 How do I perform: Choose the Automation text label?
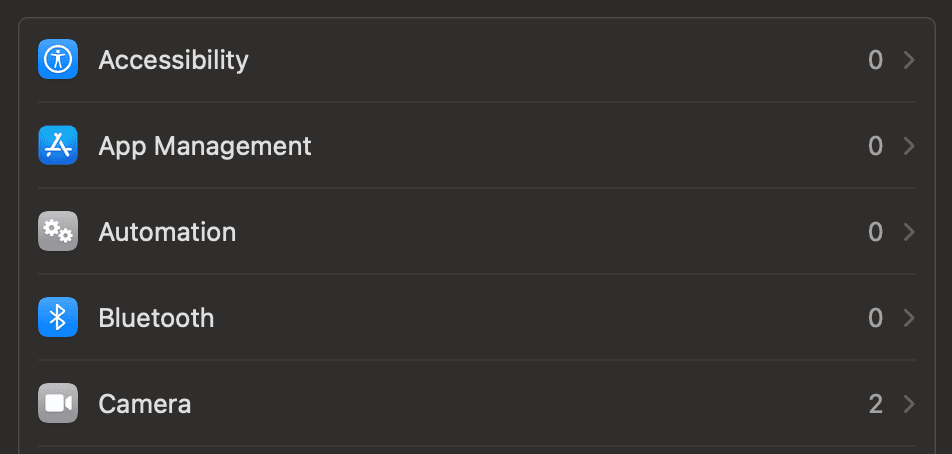167,232
